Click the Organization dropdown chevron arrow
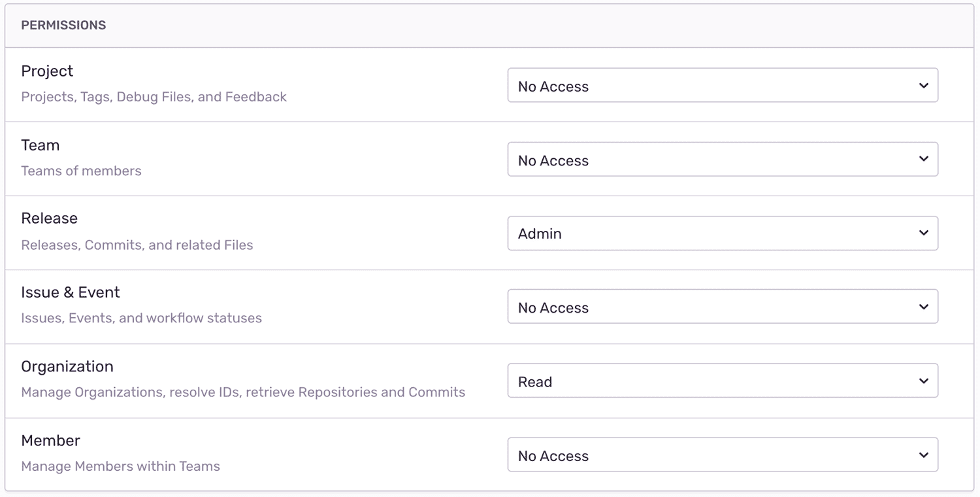Viewport: 980px width, 497px height. coord(923,380)
